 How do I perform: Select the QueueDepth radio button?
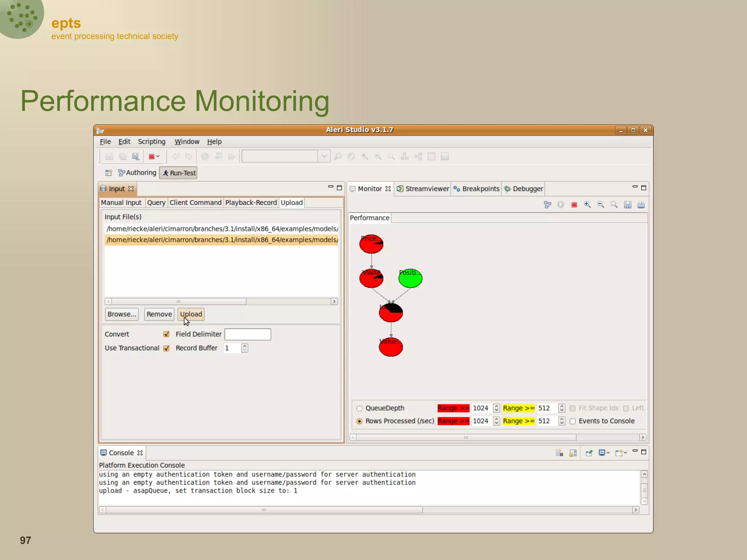[359, 408]
